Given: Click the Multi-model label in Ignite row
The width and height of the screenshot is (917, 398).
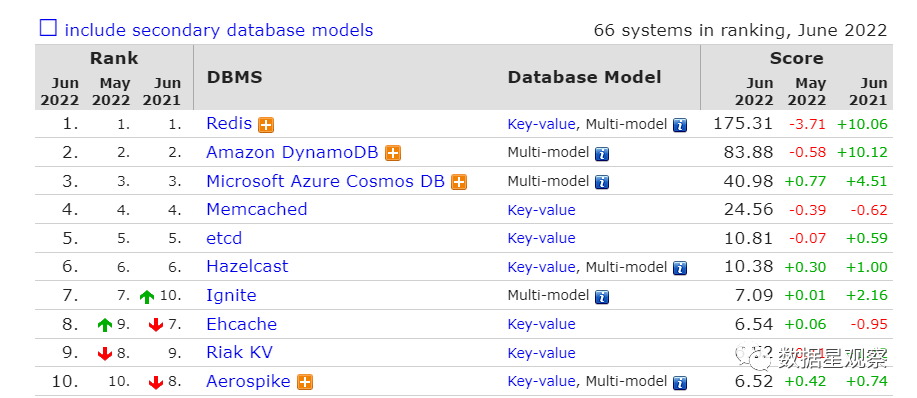Looking at the screenshot, I should 548,296.
